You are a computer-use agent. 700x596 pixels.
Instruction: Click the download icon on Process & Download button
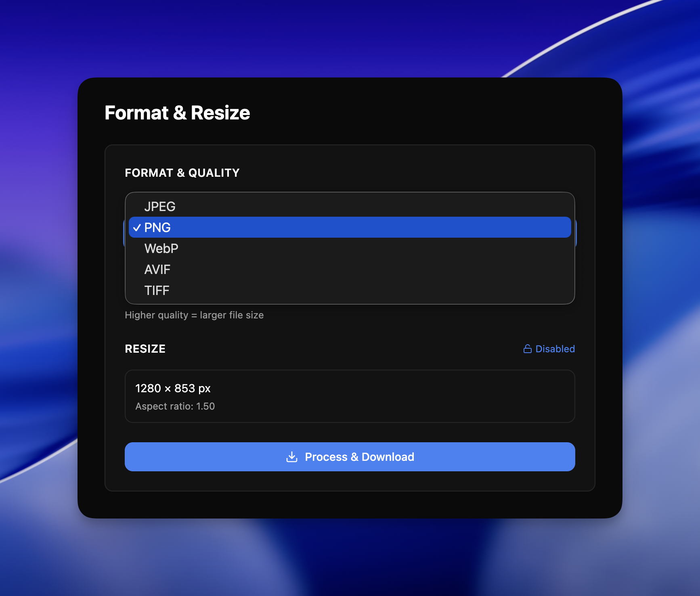(292, 456)
